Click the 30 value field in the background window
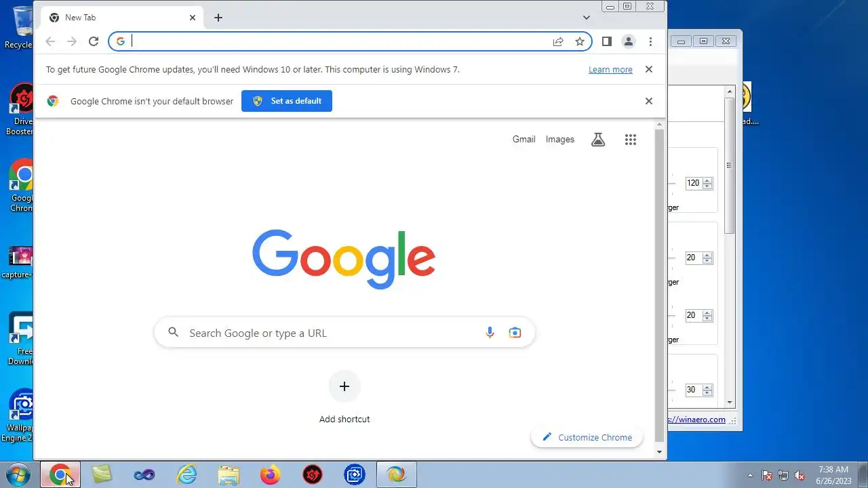868x488 pixels. pos(693,390)
